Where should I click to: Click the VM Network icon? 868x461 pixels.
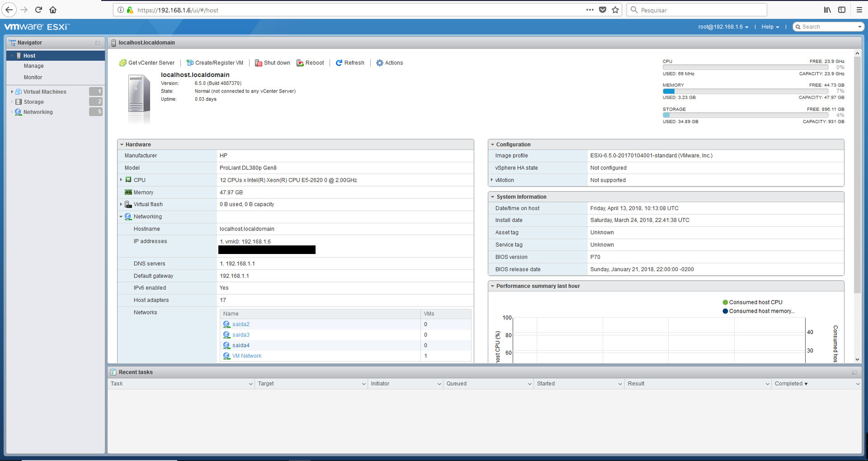(x=226, y=356)
